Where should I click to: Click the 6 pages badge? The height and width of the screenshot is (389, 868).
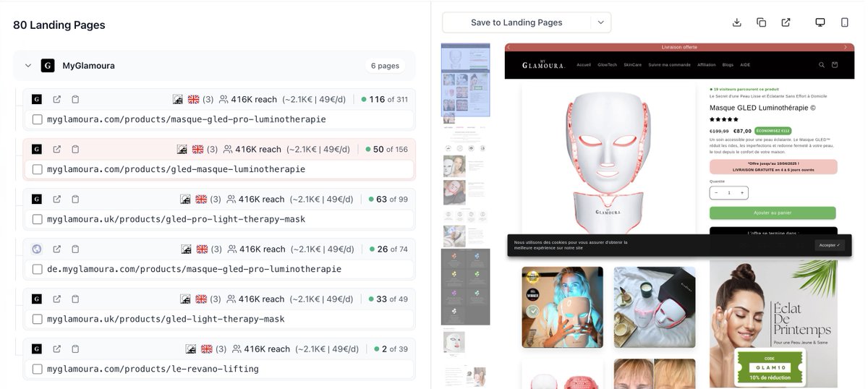click(386, 65)
